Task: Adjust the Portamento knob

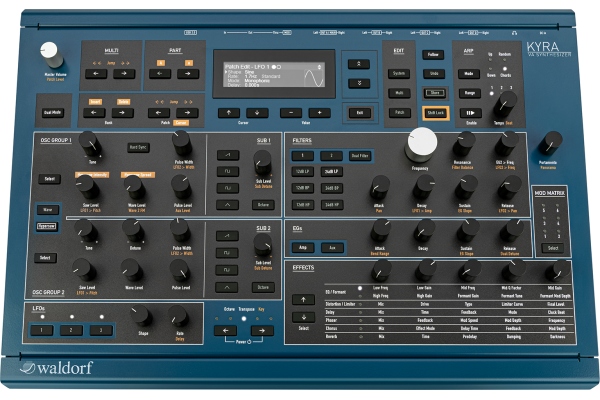Action: click(x=550, y=143)
